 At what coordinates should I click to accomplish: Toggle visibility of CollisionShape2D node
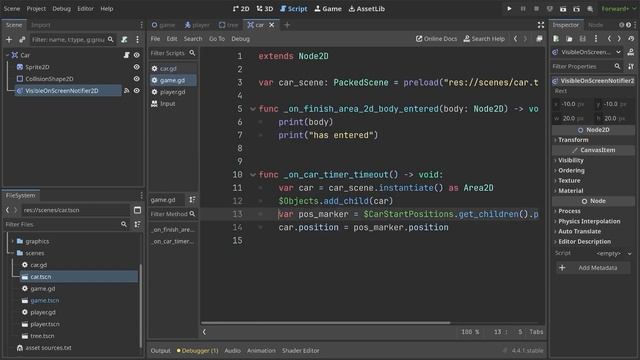click(x=137, y=79)
